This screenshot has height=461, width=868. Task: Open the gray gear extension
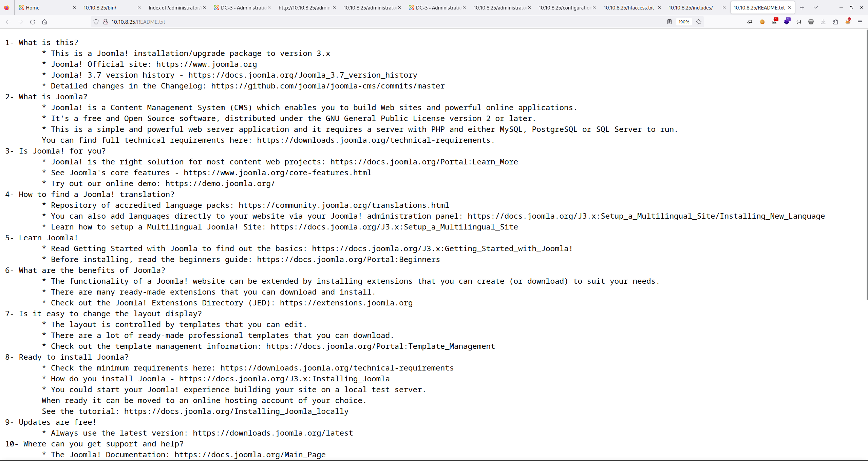(811, 22)
